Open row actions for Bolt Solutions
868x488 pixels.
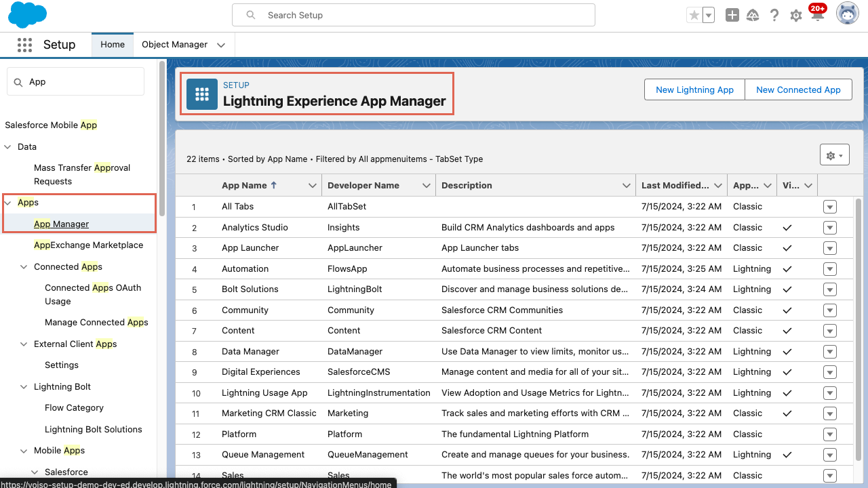(830, 289)
